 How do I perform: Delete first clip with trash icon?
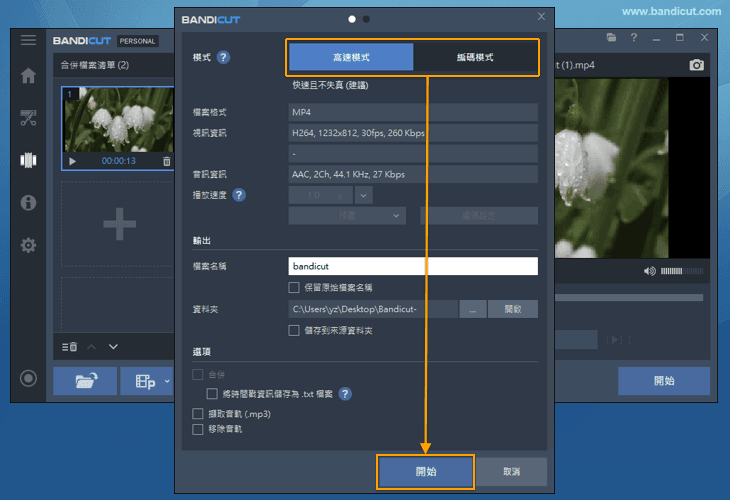pos(167,161)
